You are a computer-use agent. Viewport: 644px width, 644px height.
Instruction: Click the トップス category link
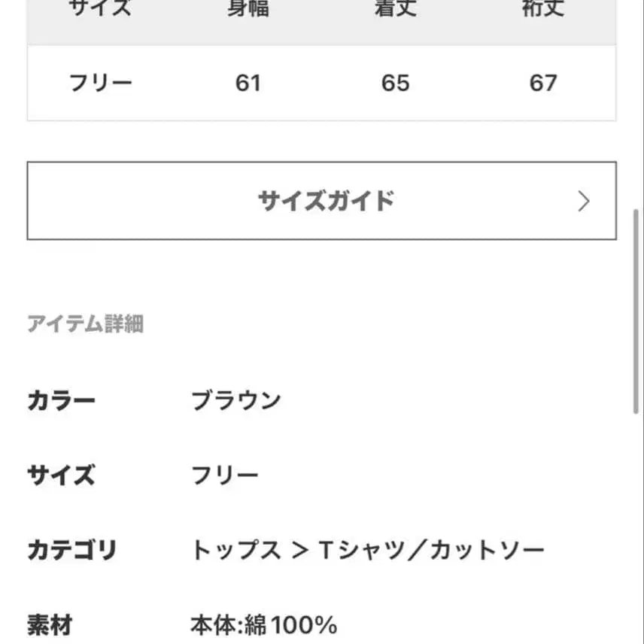[x=233, y=550]
